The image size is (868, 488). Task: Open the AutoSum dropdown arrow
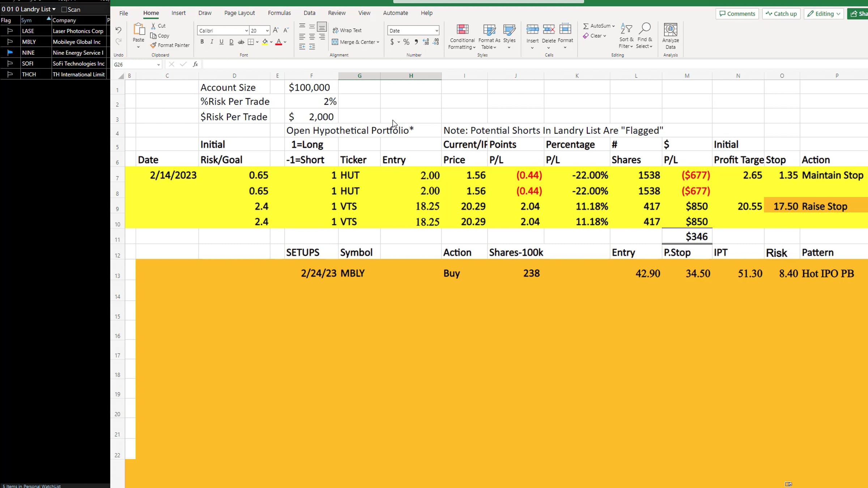(x=613, y=26)
